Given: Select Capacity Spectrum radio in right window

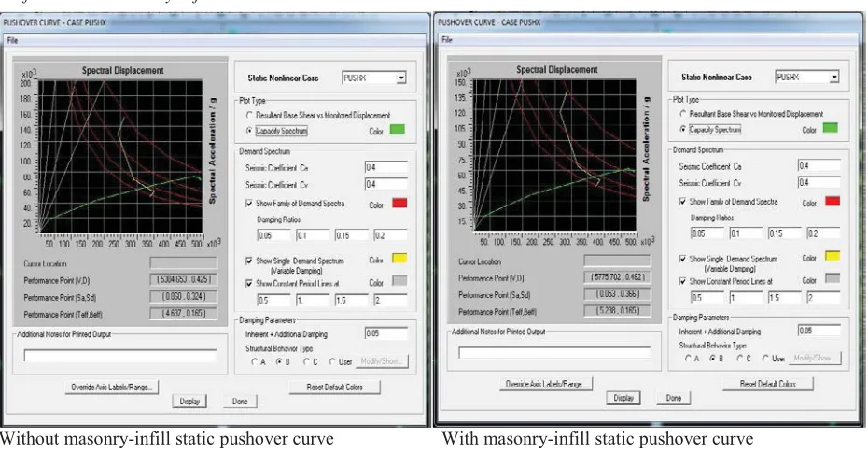Looking at the screenshot, I should [683, 129].
